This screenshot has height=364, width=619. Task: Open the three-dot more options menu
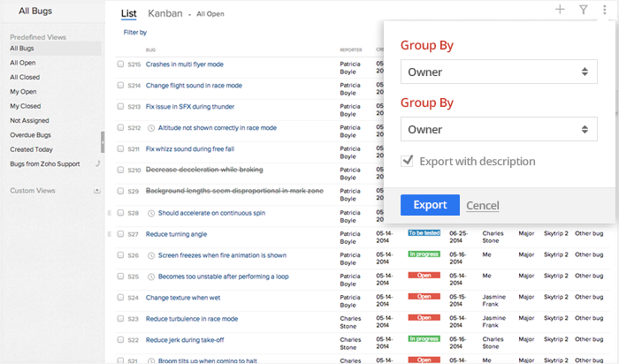pyautogui.click(x=604, y=10)
